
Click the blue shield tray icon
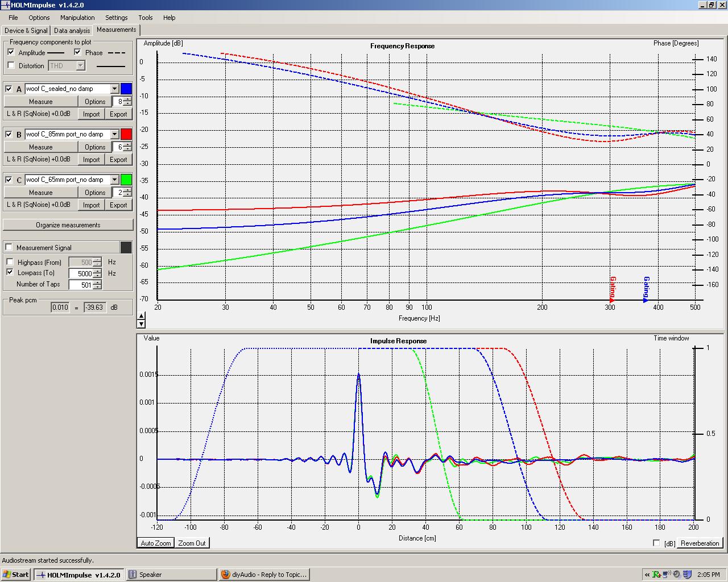coord(686,575)
